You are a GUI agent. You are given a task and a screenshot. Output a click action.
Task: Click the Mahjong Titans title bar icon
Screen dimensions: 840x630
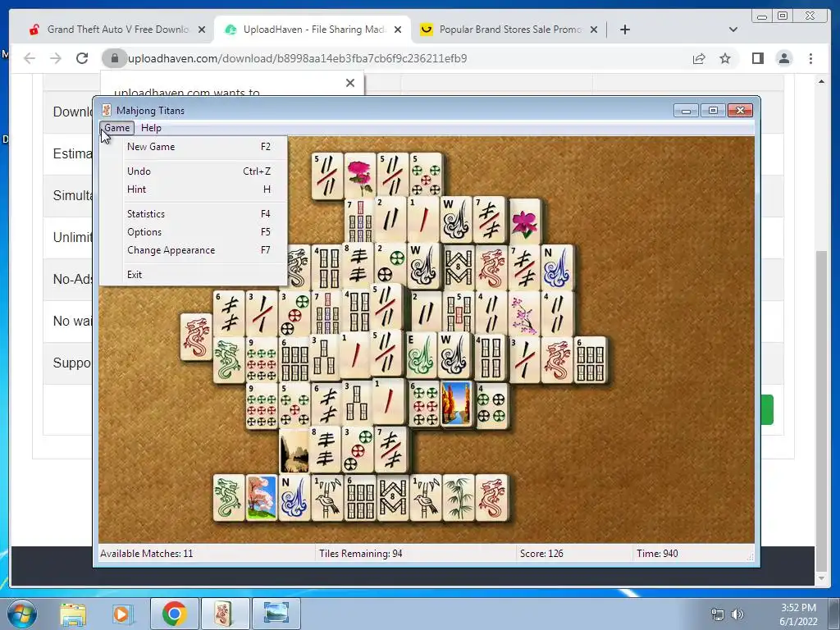coord(107,111)
